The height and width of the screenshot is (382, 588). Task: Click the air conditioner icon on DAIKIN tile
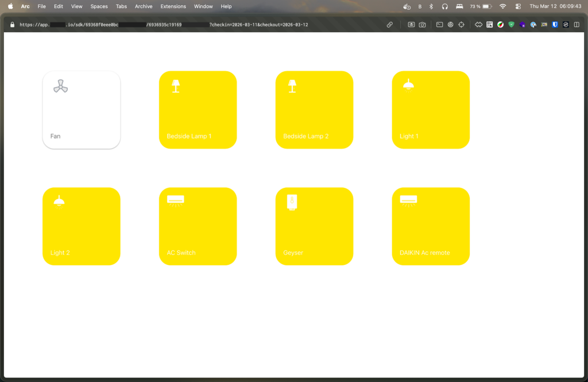408,200
